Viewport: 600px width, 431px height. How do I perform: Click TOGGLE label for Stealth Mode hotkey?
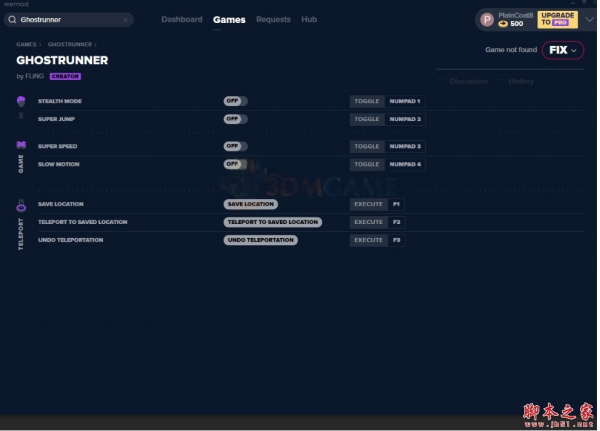pyautogui.click(x=367, y=101)
